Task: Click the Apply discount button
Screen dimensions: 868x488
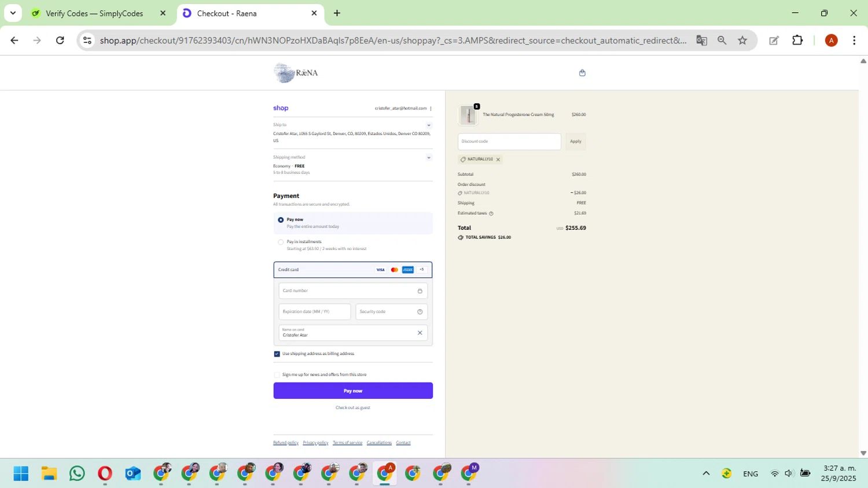Action: pos(575,141)
